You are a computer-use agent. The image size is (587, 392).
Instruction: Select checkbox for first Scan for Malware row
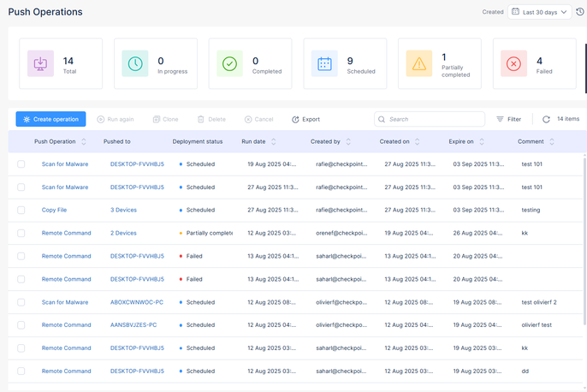point(21,164)
